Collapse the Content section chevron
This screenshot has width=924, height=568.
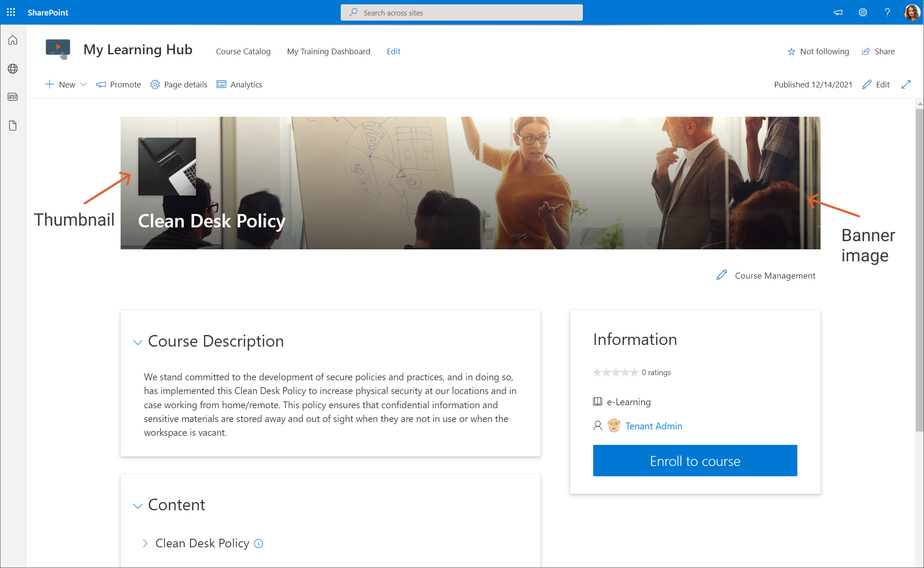(138, 506)
